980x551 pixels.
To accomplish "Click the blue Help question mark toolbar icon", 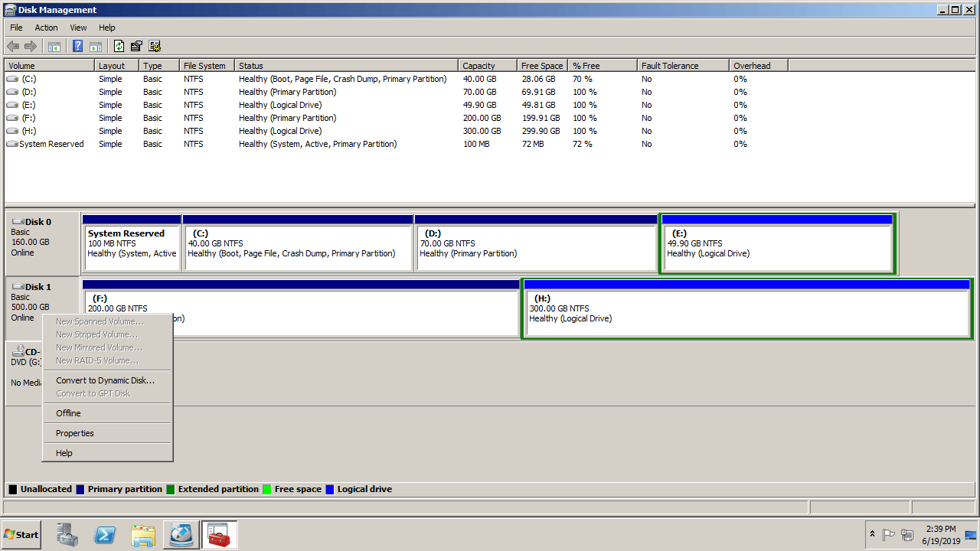I will tap(77, 46).
